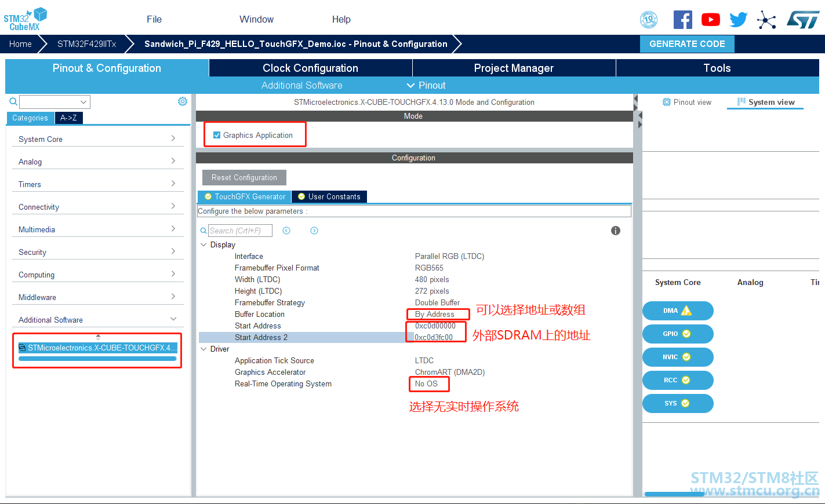Click the parameter search field

[x=240, y=231]
